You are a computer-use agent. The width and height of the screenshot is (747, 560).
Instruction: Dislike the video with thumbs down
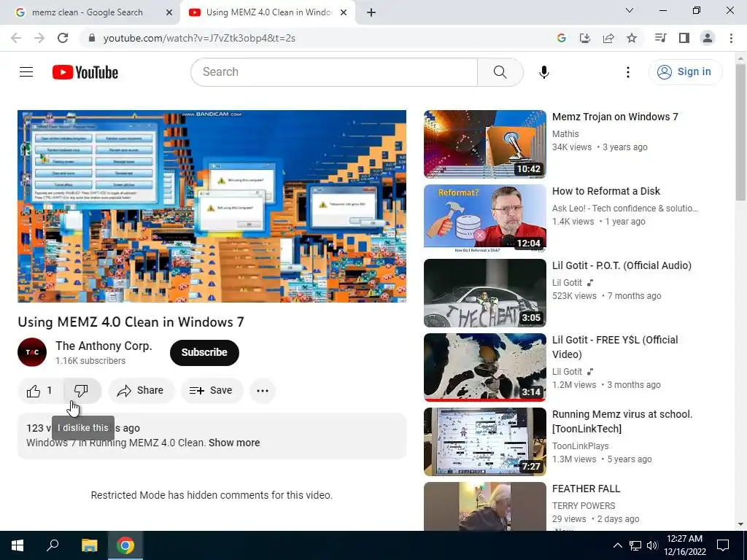point(82,391)
